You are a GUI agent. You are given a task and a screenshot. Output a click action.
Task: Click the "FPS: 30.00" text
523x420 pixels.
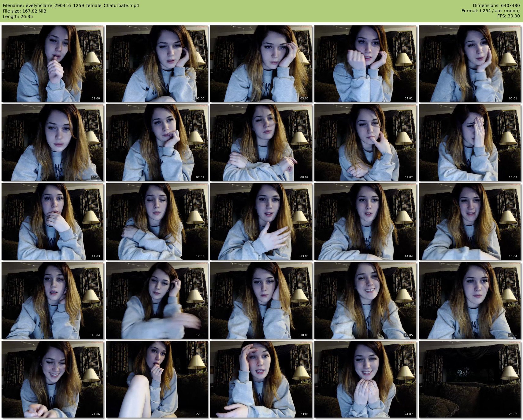(x=508, y=16)
